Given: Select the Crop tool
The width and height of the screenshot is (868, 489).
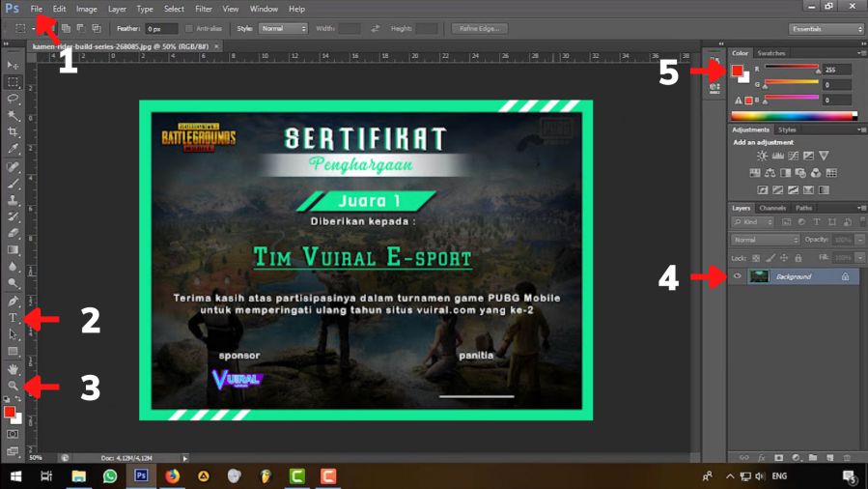Looking at the screenshot, I should point(13,131).
